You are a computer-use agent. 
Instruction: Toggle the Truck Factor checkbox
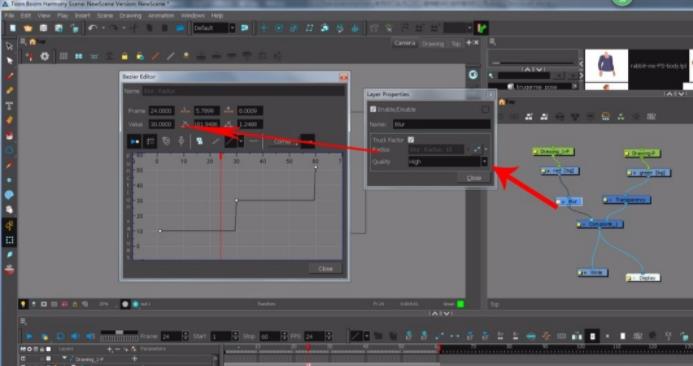(411, 140)
